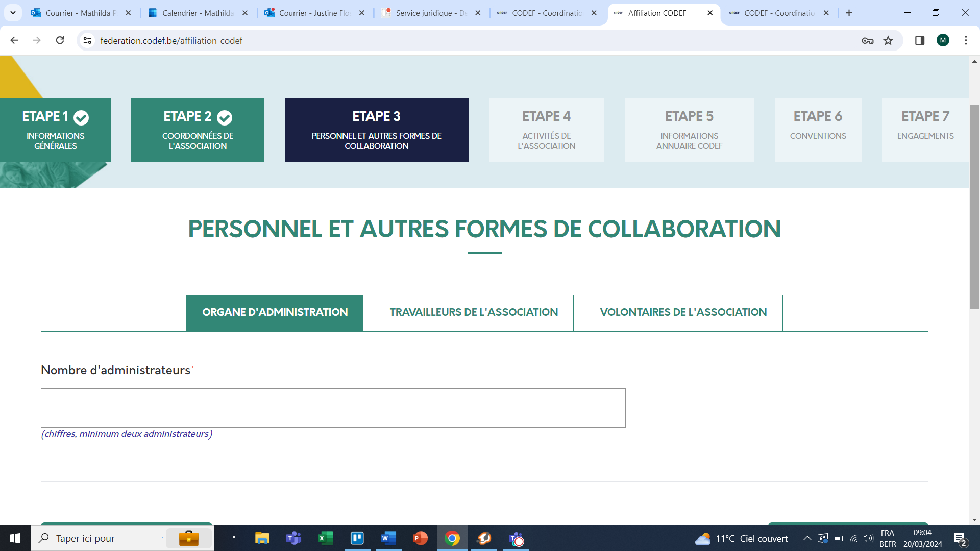Go to Etape 1 Informations générales
The width and height of the screenshot is (980, 551).
click(55, 130)
